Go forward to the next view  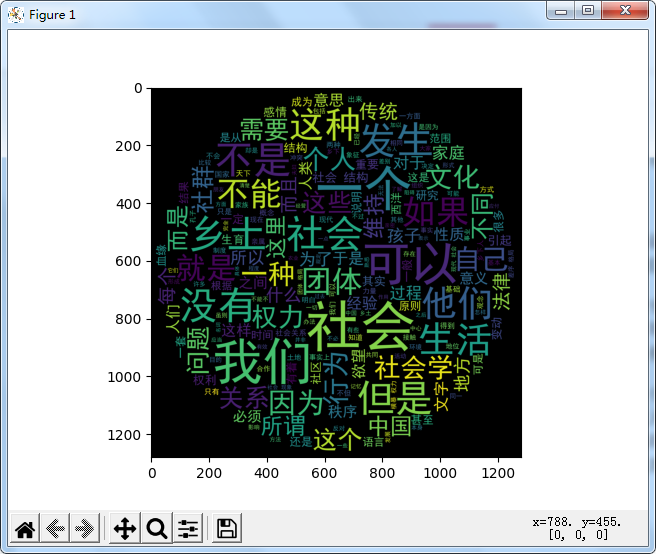coord(85,528)
